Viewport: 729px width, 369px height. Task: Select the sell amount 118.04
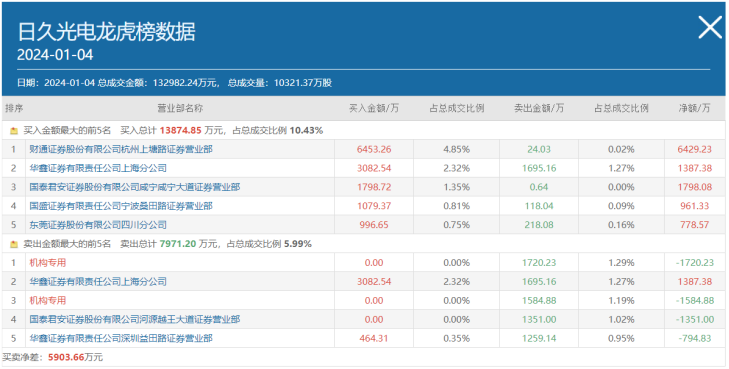click(x=539, y=206)
